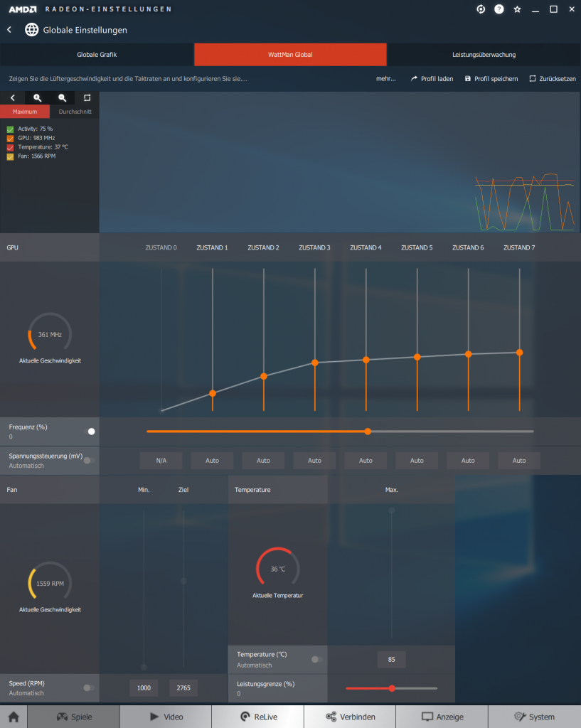Click the Auto voltage field under Zustand 7
The image size is (581, 728).
(519, 461)
